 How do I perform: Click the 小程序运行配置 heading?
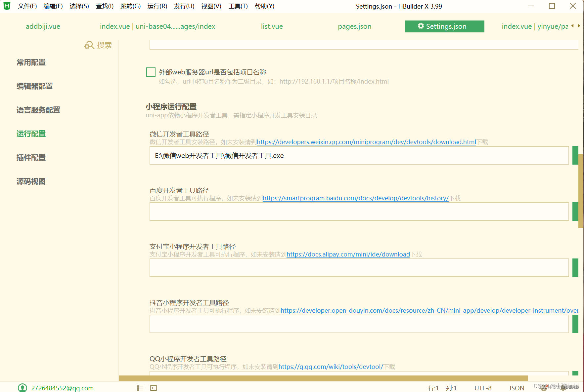[171, 107]
